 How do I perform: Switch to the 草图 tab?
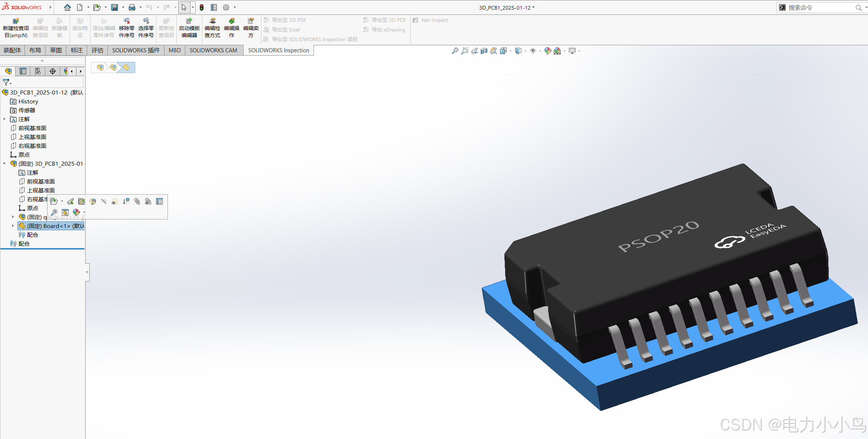(56, 50)
